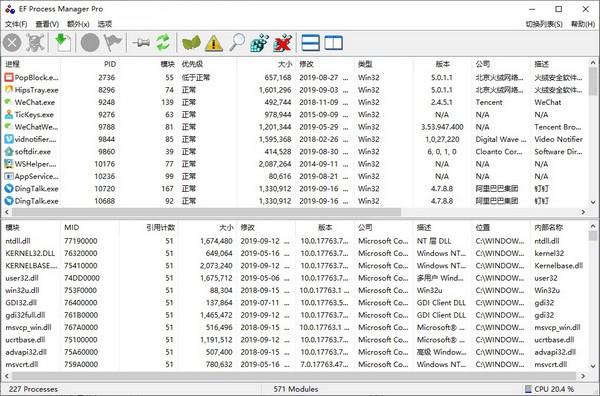
Task: Click process list scroll up arrow
Action: [593, 62]
